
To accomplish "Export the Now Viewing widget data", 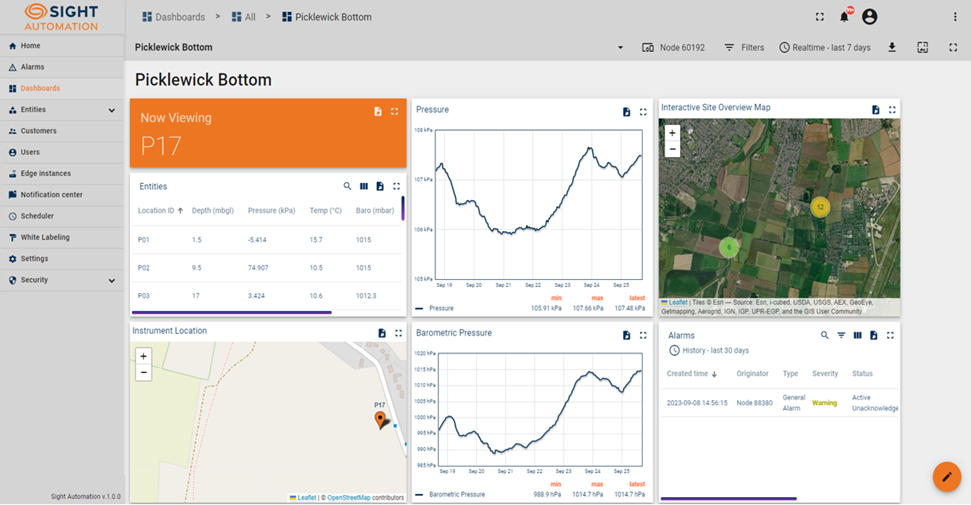I will (378, 112).
